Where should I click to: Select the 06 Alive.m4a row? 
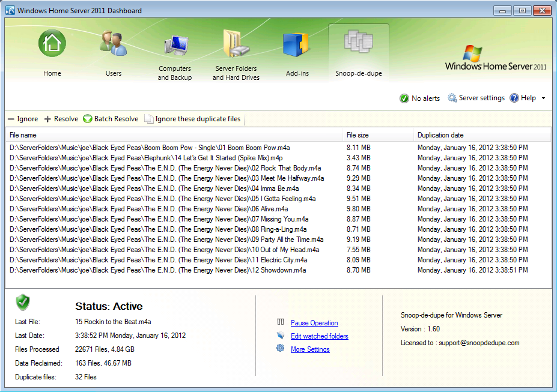(278, 209)
